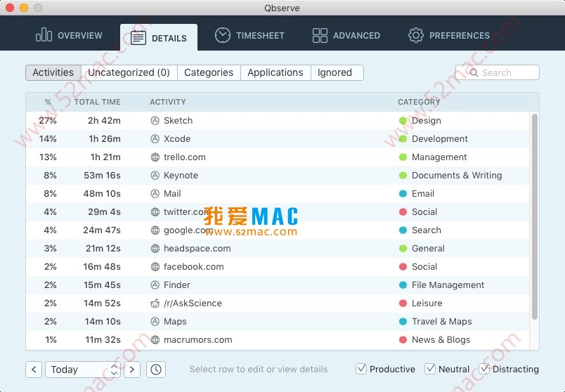Open the Advanced tab

tap(346, 35)
